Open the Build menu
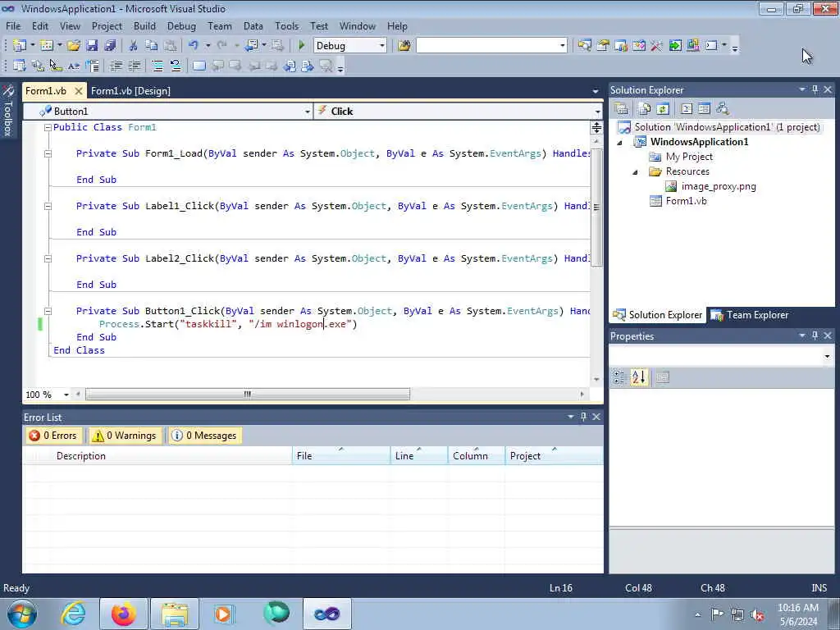 point(144,25)
